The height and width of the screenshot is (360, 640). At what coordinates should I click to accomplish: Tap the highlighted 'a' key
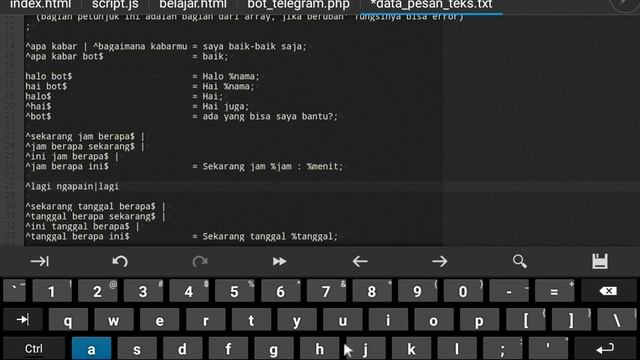(x=91, y=349)
